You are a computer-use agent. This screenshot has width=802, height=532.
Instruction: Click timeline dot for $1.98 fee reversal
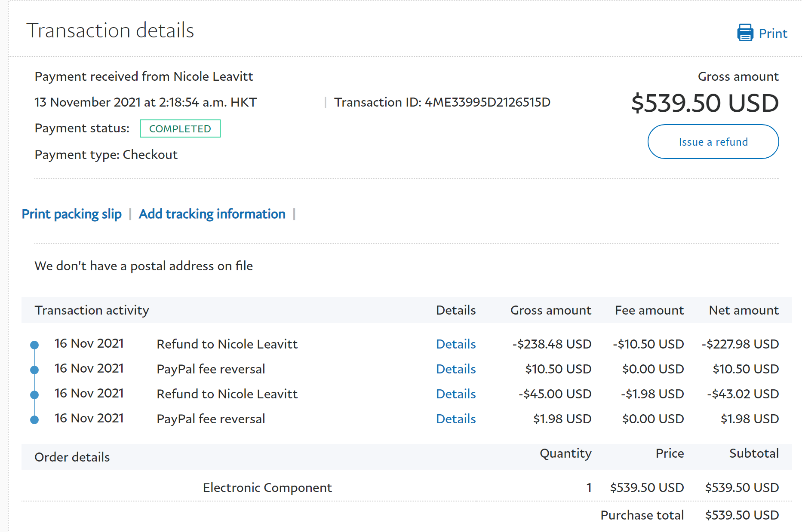click(x=34, y=419)
